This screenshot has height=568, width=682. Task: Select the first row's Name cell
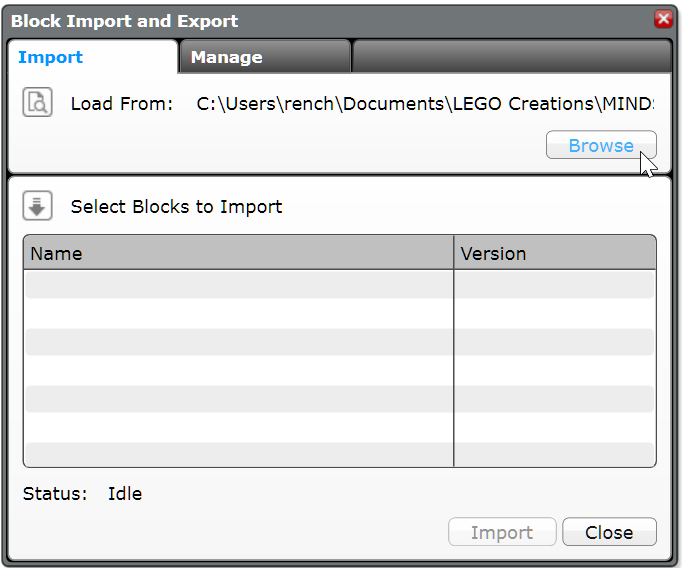238,284
